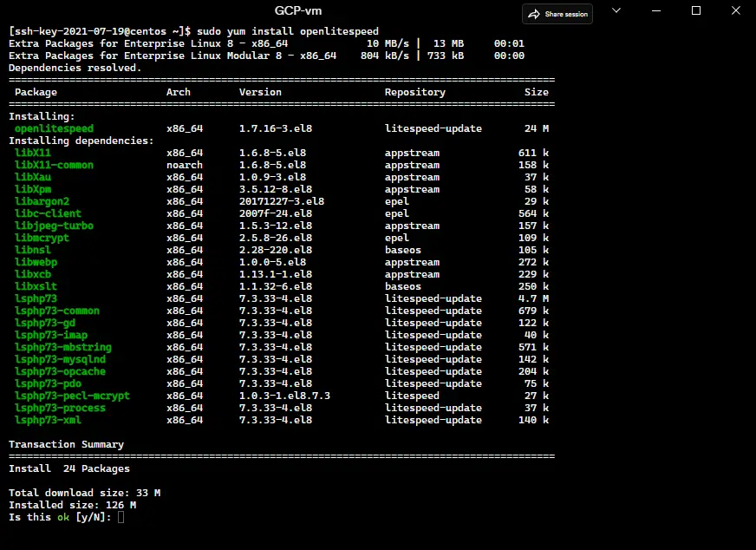The image size is (756, 550).
Task: Click the lsphp73-common package name
Action: [x=57, y=311]
